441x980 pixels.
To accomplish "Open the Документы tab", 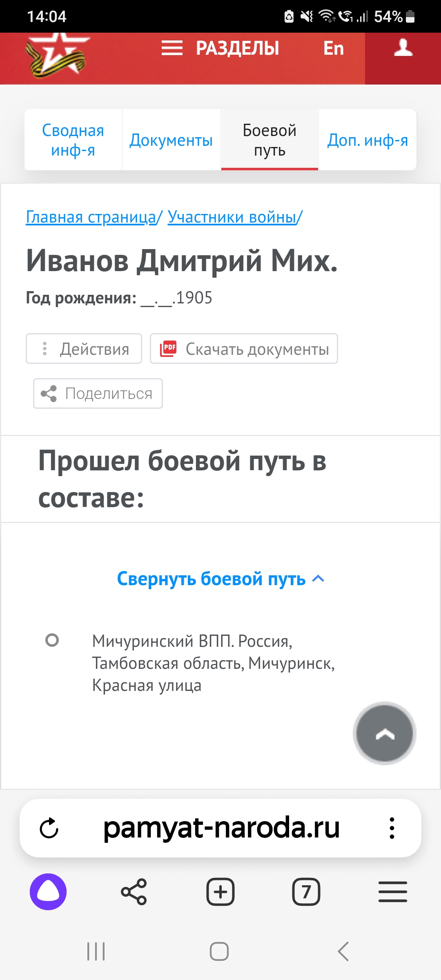I will coord(171,140).
